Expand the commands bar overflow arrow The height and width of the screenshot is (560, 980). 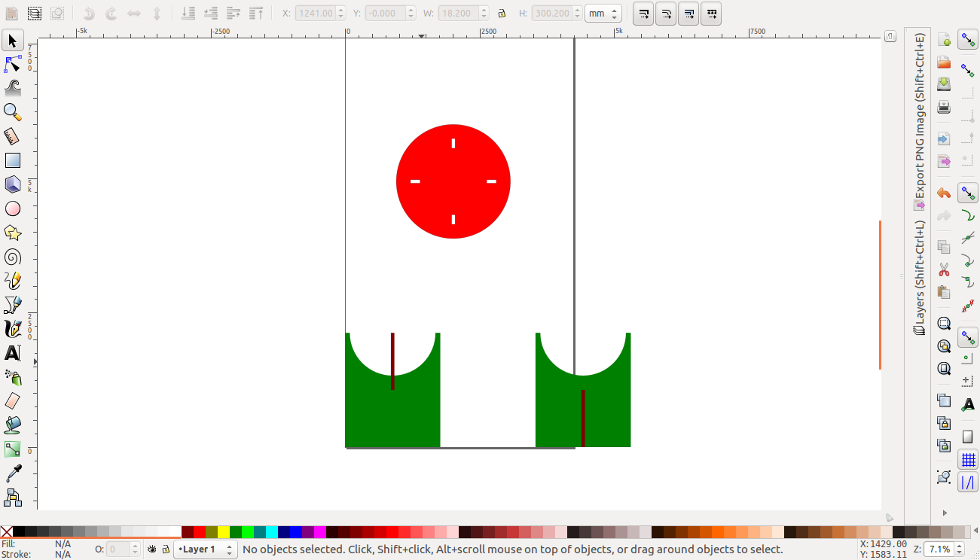[x=945, y=513]
